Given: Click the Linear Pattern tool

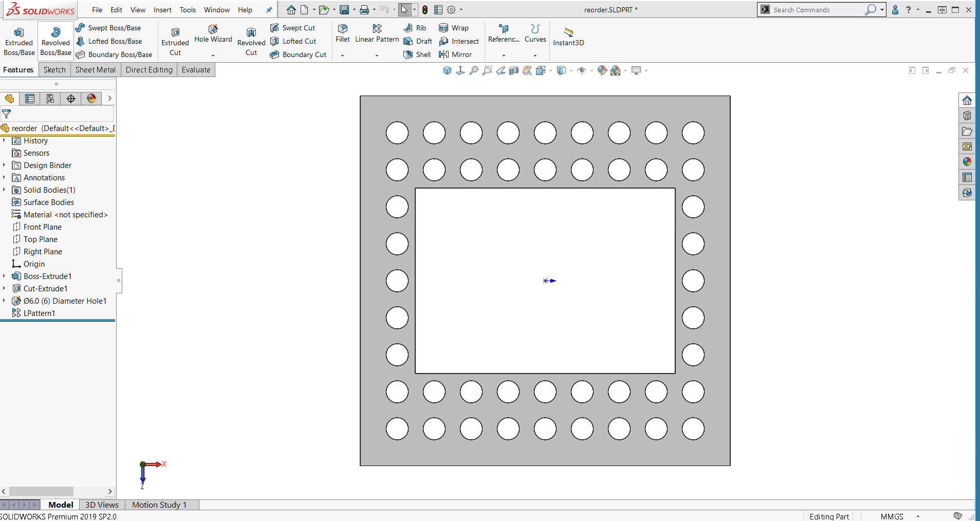Looking at the screenshot, I should click(x=377, y=33).
